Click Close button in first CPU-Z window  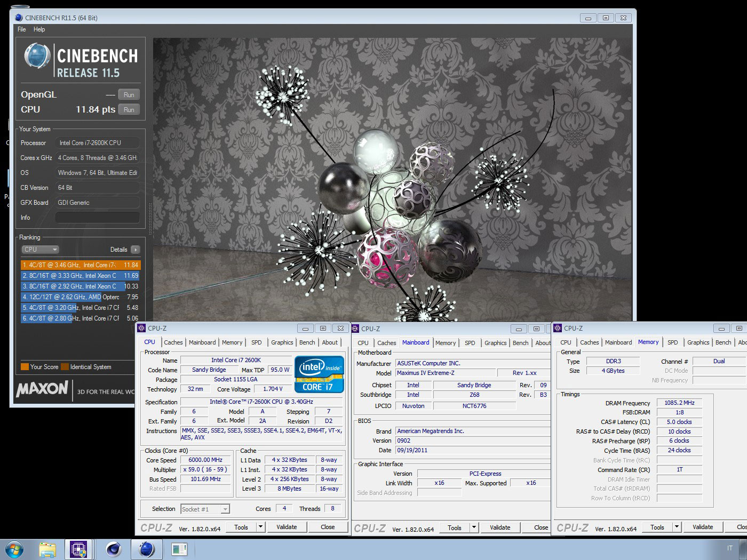pyautogui.click(x=328, y=527)
